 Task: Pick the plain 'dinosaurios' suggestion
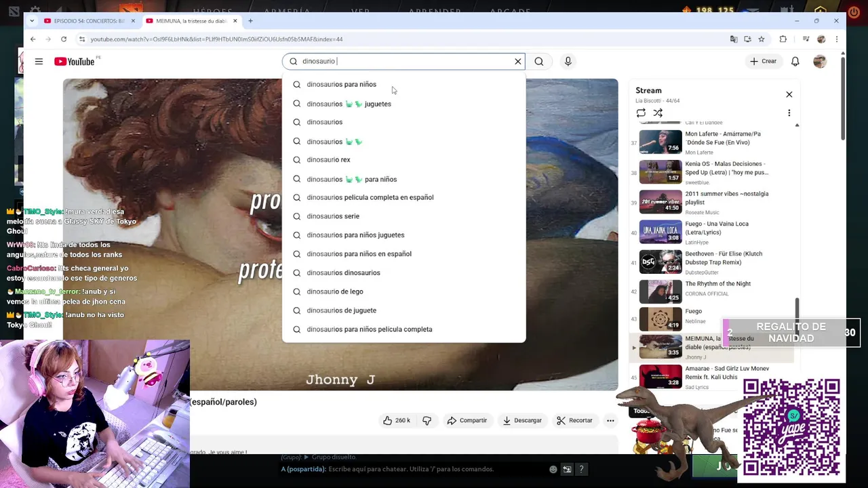[x=404, y=122]
